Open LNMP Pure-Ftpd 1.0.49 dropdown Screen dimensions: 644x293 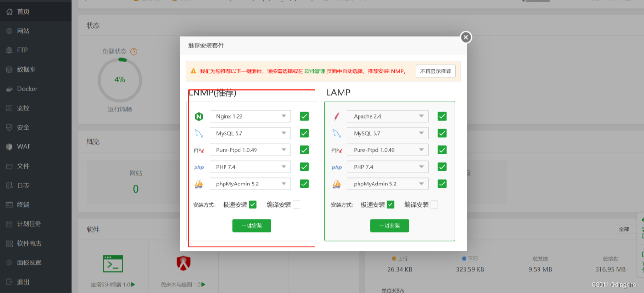click(x=250, y=150)
